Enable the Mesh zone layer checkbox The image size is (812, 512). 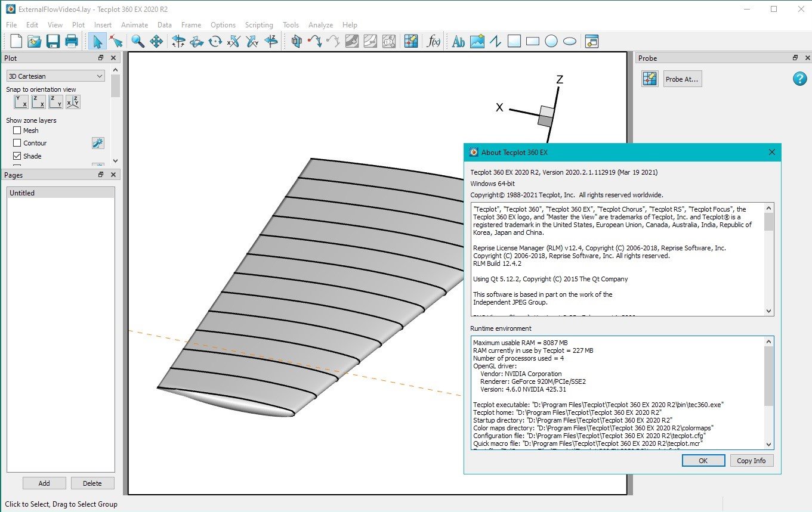click(17, 131)
